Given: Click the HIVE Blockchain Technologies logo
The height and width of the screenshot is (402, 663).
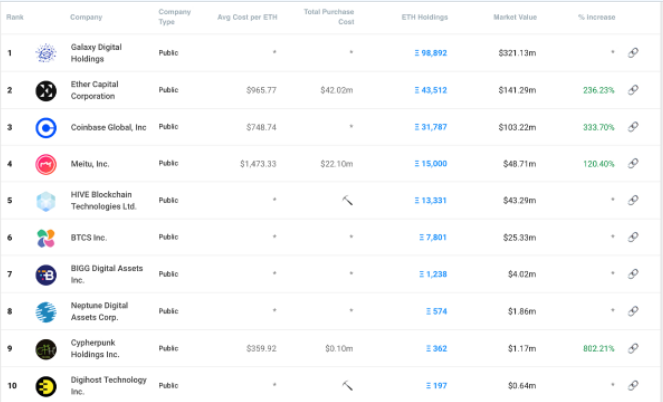Looking at the screenshot, I should (x=46, y=201).
